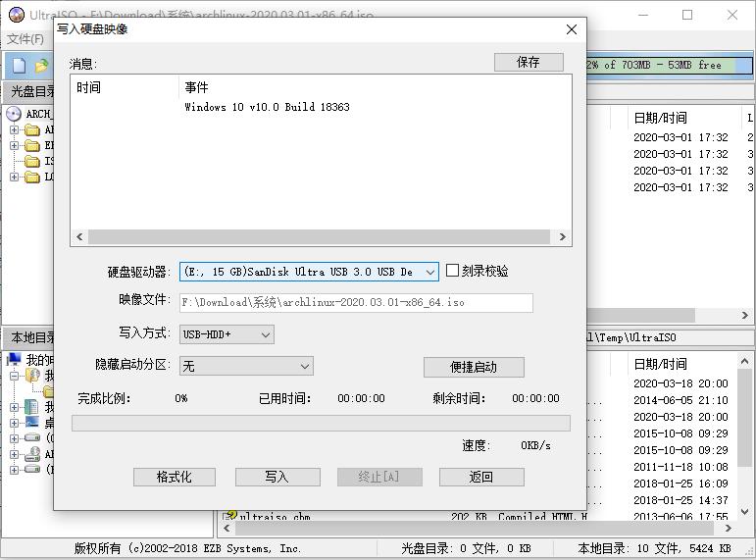This screenshot has width=756, height=560.
Task: Click ultraiso.chm help file icon
Action: (x=230, y=516)
